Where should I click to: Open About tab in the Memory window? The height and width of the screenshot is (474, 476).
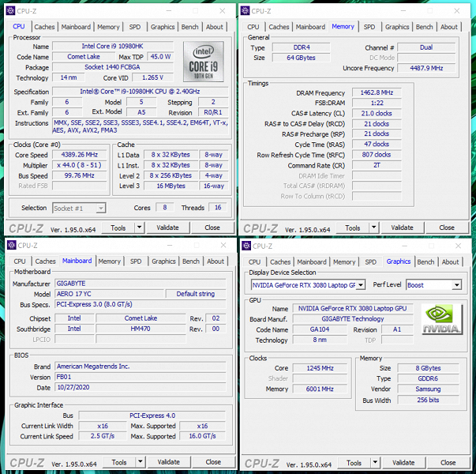448,27
